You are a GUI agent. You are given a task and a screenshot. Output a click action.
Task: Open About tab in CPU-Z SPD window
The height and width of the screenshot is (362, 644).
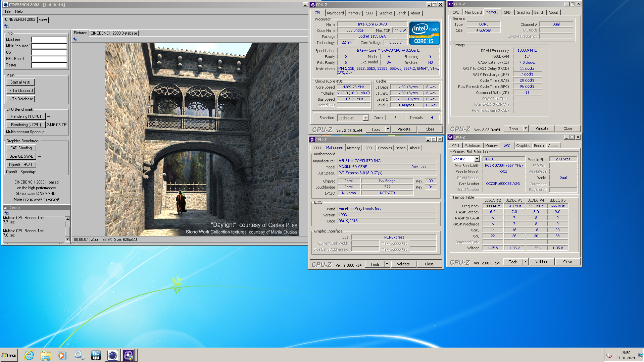tap(553, 146)
